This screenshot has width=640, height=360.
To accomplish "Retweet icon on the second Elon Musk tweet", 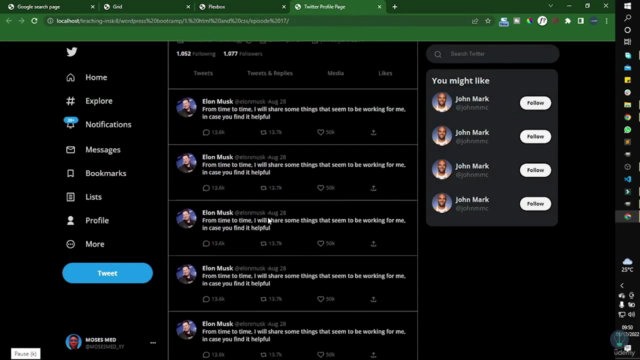I will click(x=264, y=188).
